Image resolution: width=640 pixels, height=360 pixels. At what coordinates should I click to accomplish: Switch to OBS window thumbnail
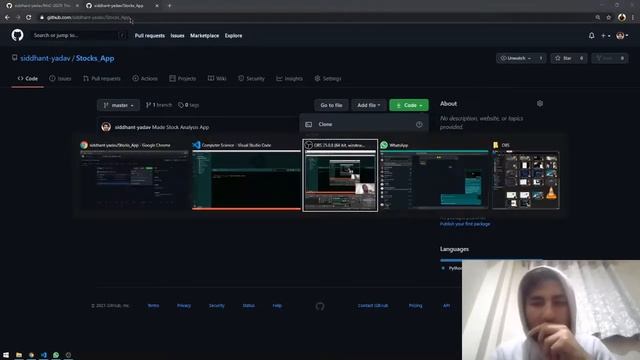(340, 176)
